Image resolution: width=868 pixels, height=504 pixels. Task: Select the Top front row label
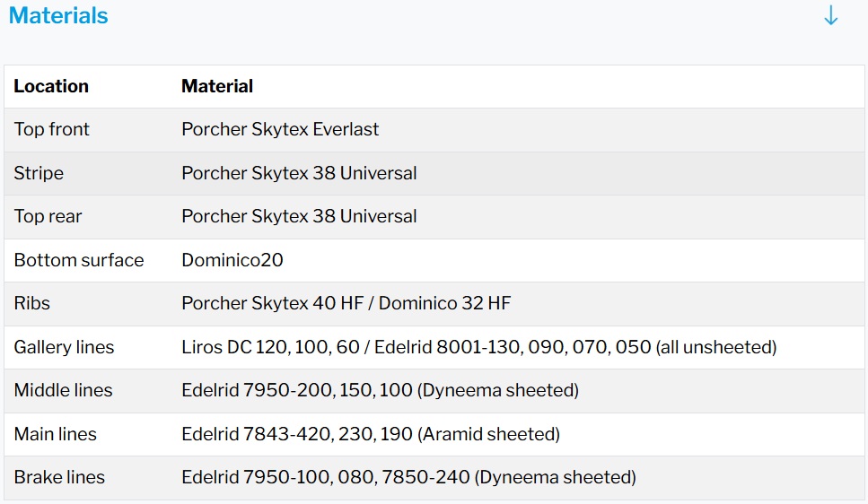52,129
